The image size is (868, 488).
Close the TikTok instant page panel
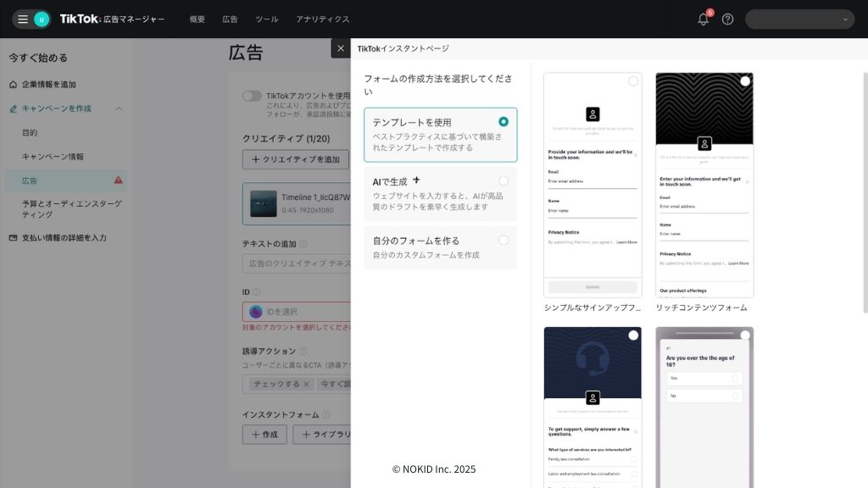(341, 48)
